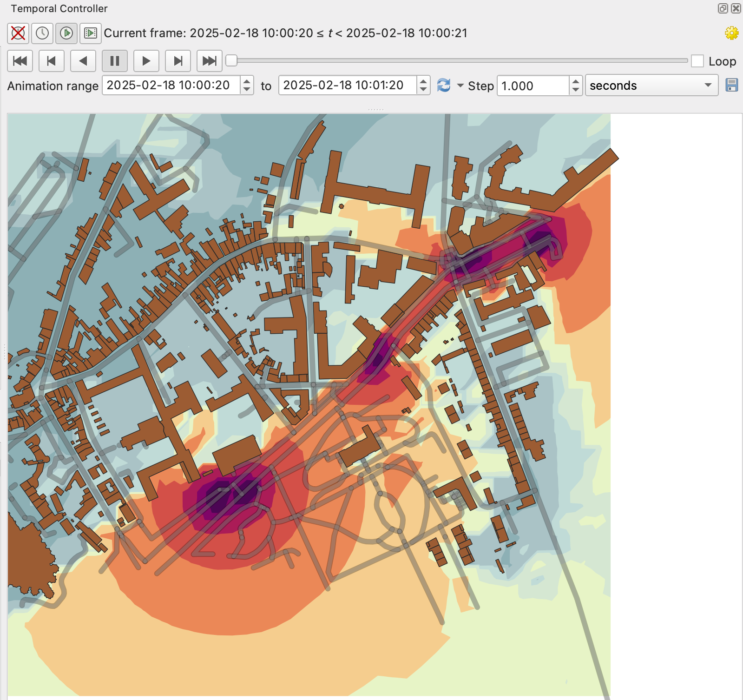Viewport: 743px width, 700px height.
Task: Play animation in reverse
Action: click(x=83, y=61)
